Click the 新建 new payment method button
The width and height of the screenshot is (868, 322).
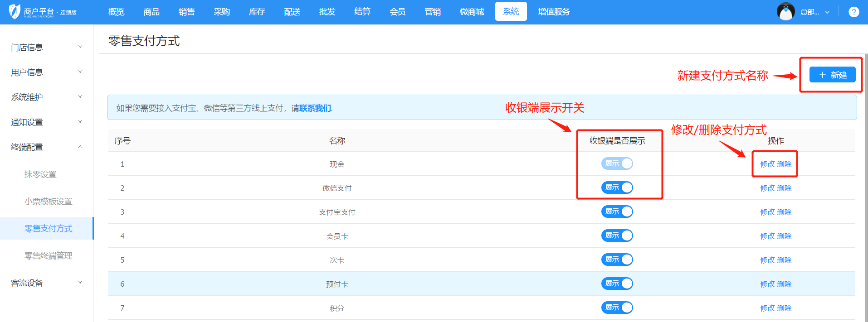(x=832, y=75)
